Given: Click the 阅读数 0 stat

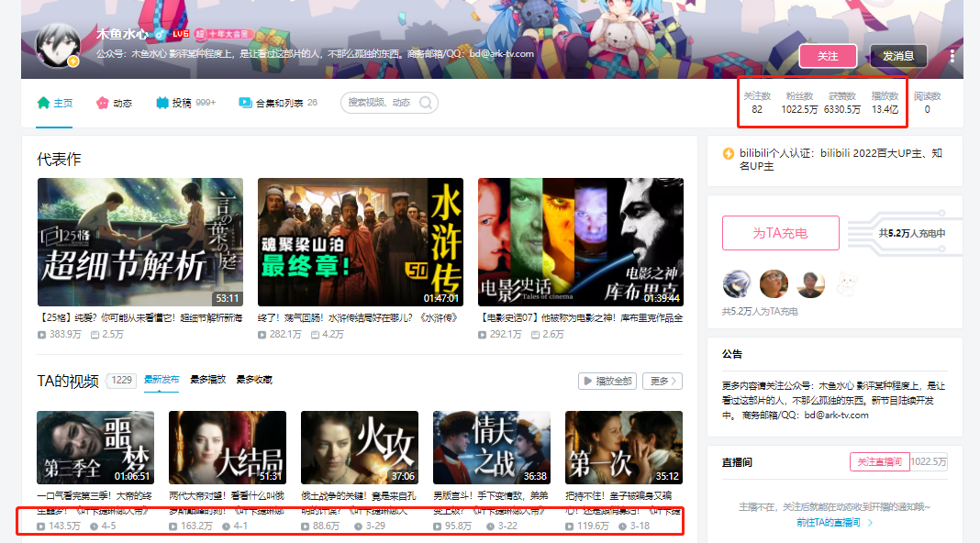Looking at the screenshot, I should point(927,103).
